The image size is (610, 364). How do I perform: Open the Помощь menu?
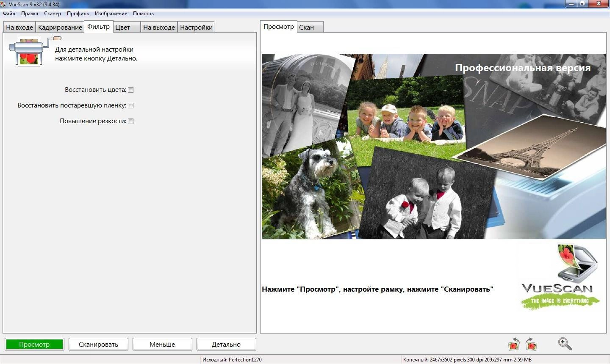point(143,14)
